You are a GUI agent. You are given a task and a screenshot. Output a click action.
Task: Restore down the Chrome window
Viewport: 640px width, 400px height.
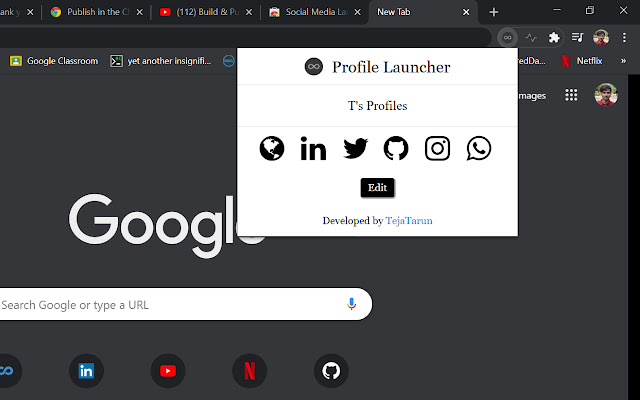pos(590,11)
